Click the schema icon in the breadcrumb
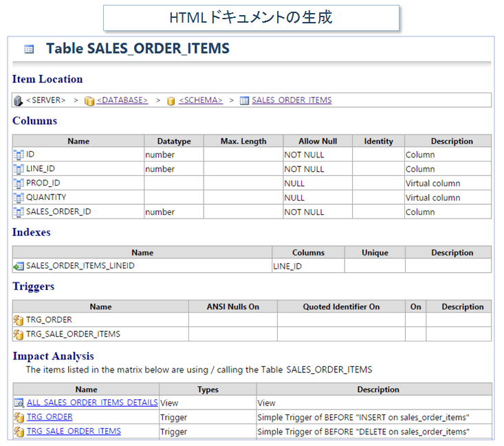504x446 pixels. pyautogui.click(x=171, y=100)
